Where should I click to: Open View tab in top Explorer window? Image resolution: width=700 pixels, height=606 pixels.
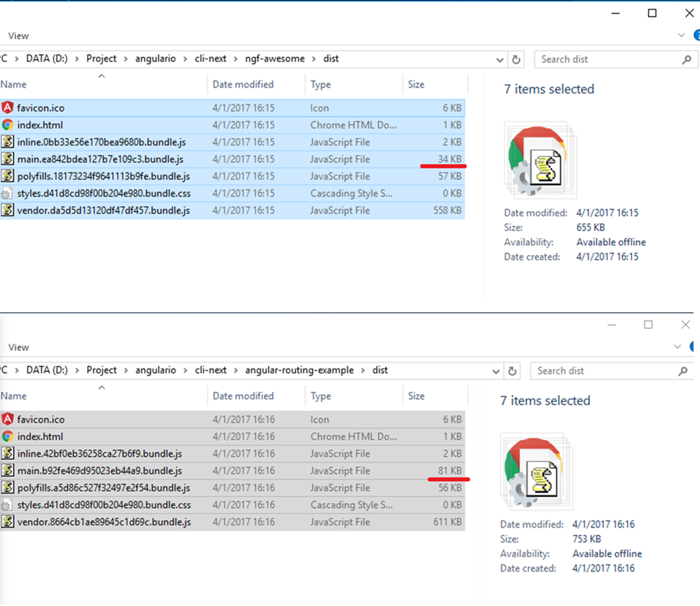[18, 36]
